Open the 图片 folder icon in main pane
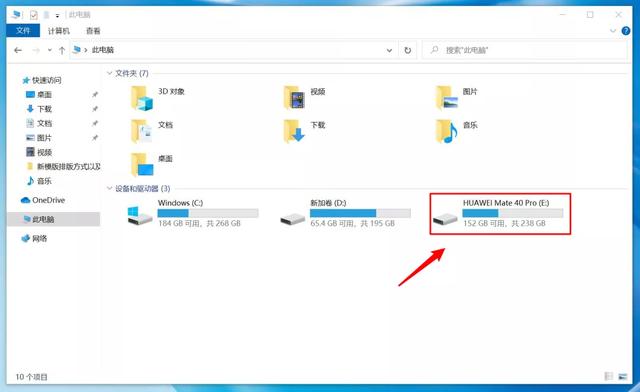 (x=447, y=98)
